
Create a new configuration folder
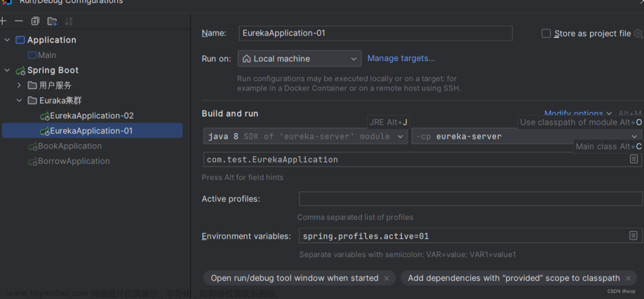(52, 21)
